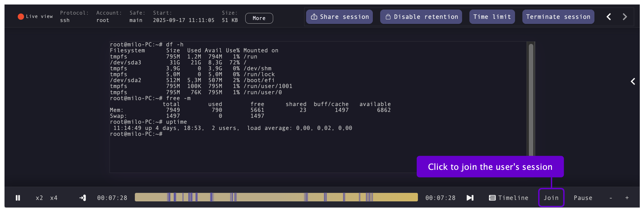Screen dimensions: 644x214
Task: Terminate the current session
Action: pyautogui.click(x=558, y=17)
